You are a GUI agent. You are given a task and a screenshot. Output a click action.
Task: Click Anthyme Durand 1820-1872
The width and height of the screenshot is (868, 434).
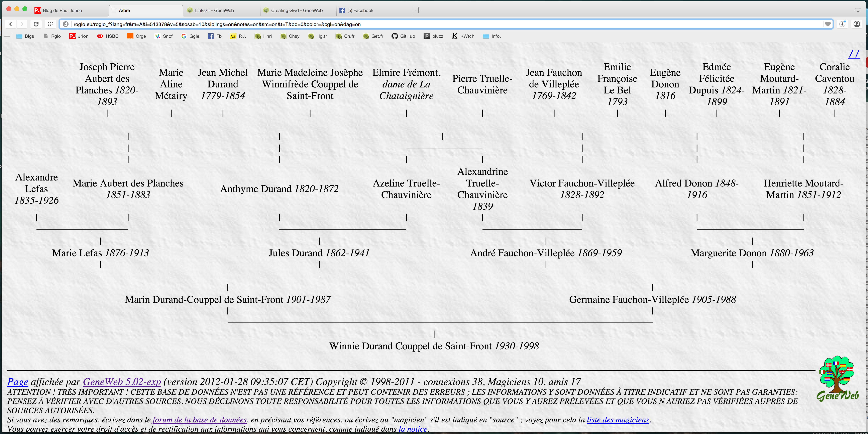(x=279, y=189)
